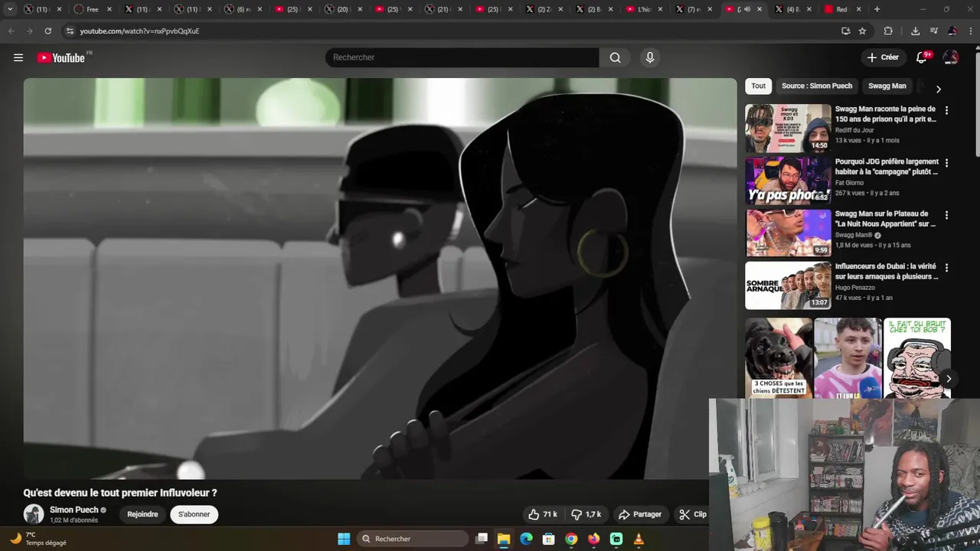Open Swagg Man raconte la peine thumbnail

coord(788,128)
